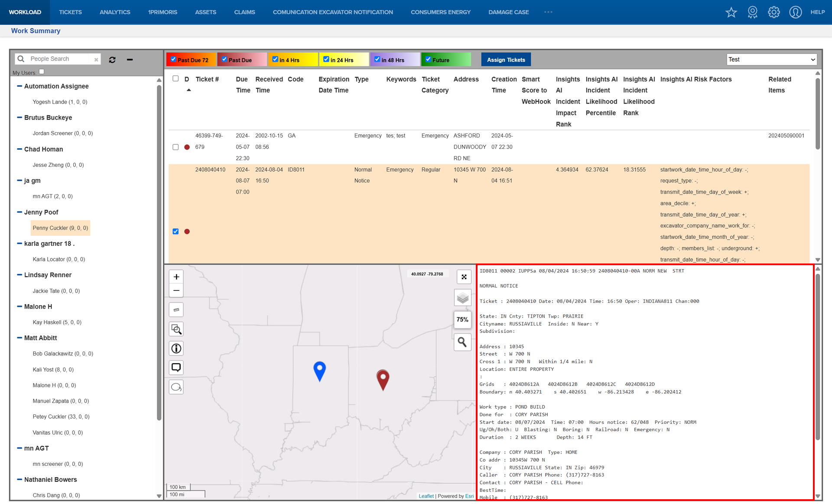The height and width of the screenshot is (504, 832).
Task: Click the map magnifier search icon
Action: click(x=462, y=342)
